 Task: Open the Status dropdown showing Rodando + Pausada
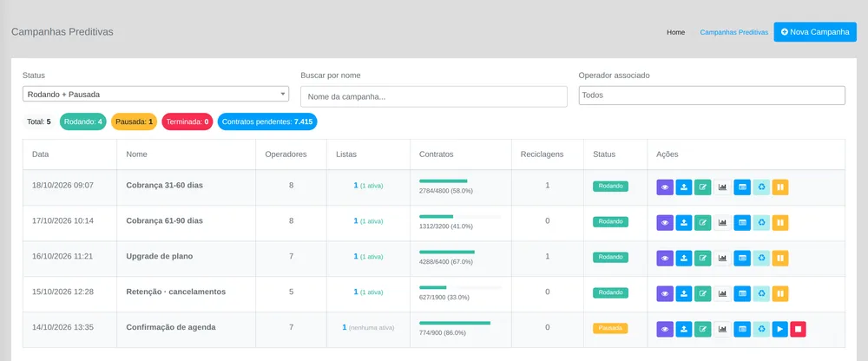[x=155, y=94]
